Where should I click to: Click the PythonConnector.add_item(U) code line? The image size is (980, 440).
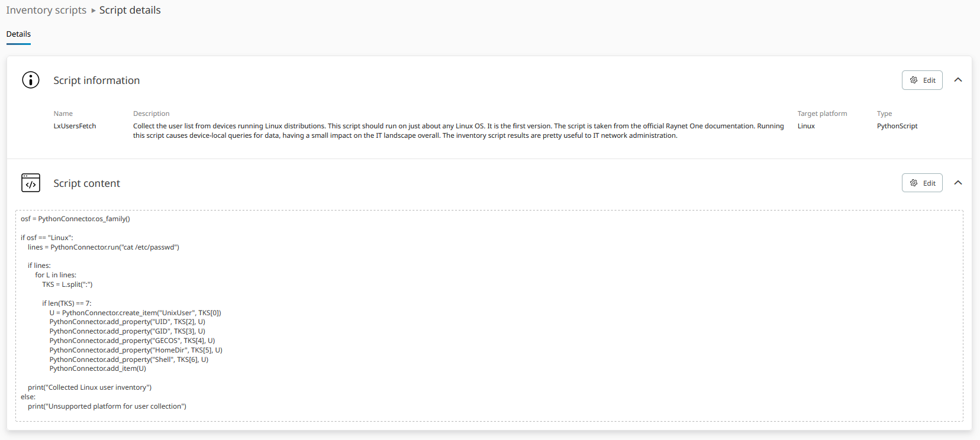pyautogui.click(x=98, y=368)
